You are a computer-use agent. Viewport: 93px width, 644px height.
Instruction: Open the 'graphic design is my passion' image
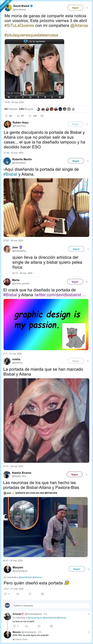(46, 325)
